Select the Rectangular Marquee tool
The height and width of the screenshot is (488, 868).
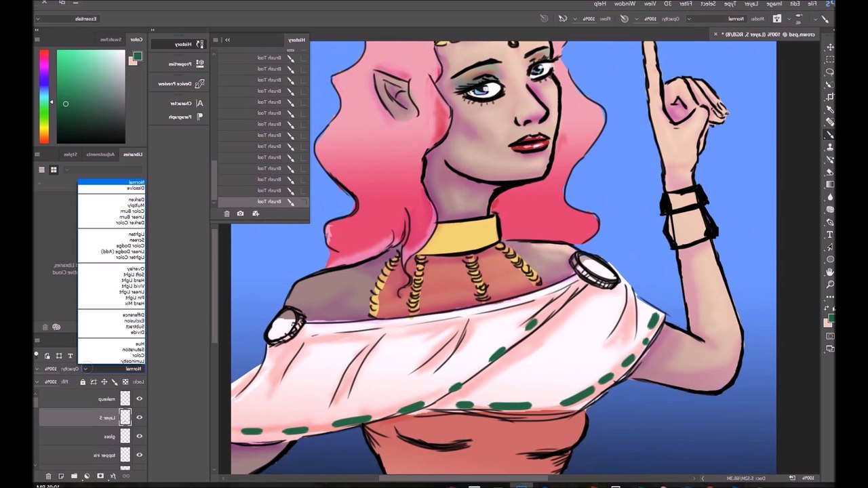(x=830, y=59)
